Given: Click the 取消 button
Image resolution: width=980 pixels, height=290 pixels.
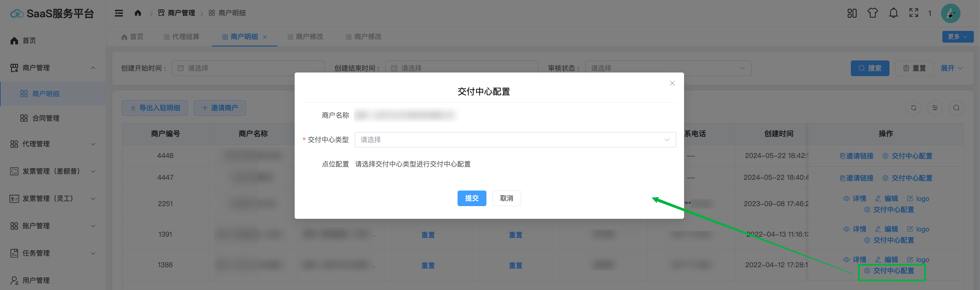Looking at the screenshot, I should pyautogui.click(x=506, y=198).
